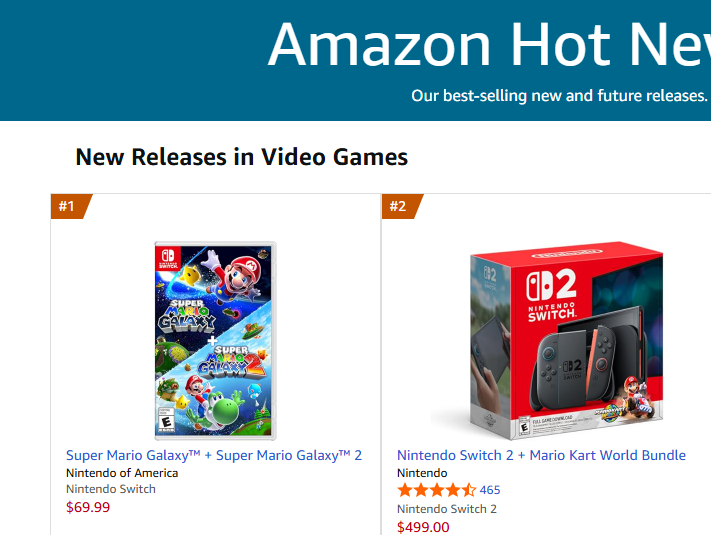711x535 pixels.
Task: Click the #2 orange rank badge
Action: pyautogui.click(x=399, y=207)
